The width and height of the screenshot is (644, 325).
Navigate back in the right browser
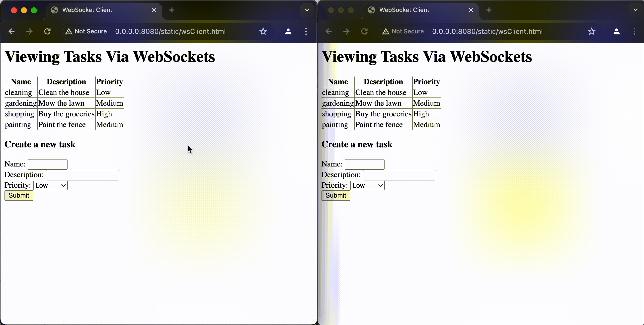[328, 31]
